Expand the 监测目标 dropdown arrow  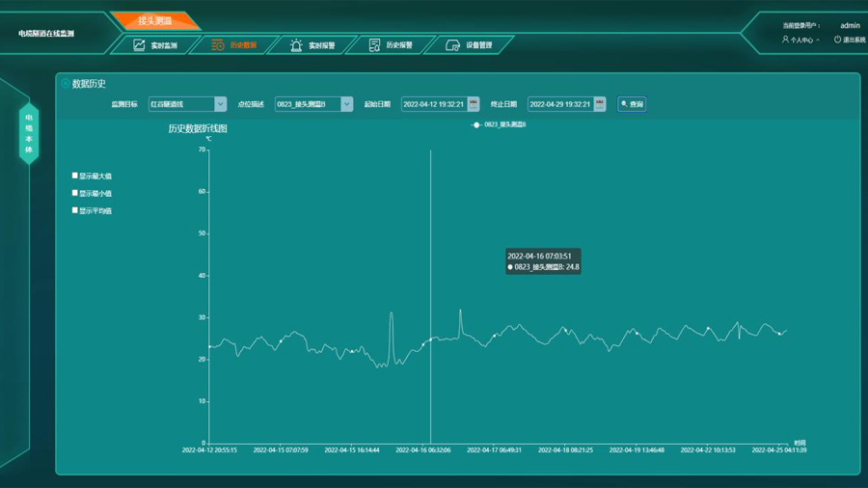click(x=220, y=104)
